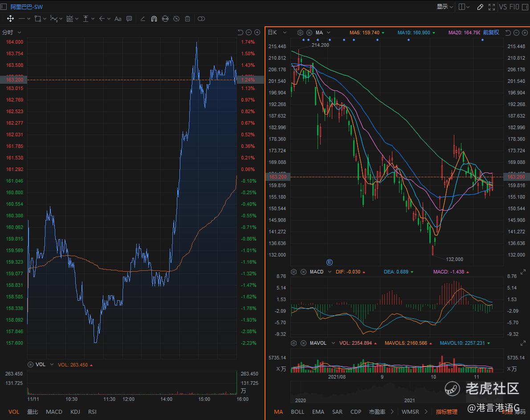
Task: Zoom out the daily K chart
Action: pyautogui.click(x=517, y=33)
